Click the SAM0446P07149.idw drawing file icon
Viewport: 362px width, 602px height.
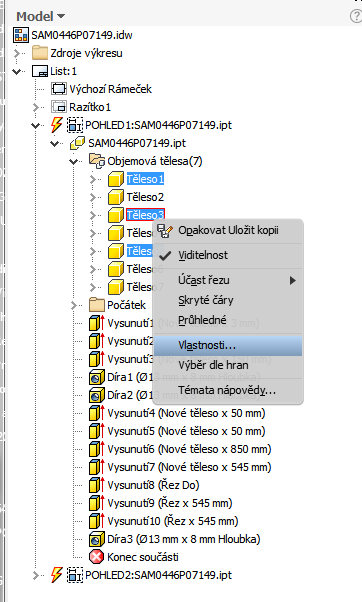pos(21,35)
